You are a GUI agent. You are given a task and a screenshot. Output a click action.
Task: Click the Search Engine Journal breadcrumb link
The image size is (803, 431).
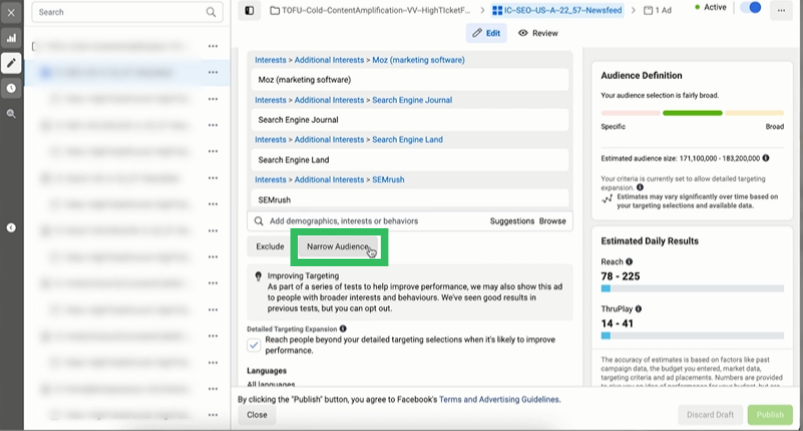[x=412, y=100]
